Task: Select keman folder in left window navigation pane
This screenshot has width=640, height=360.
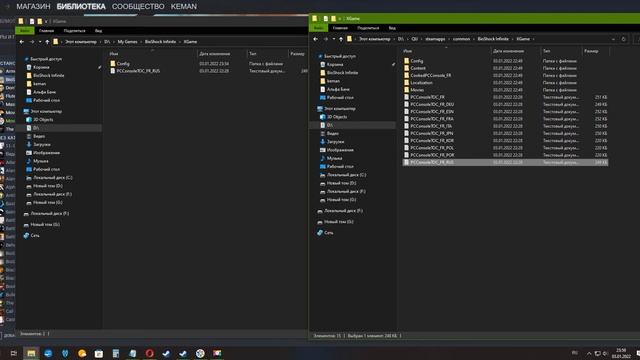Action: point(39,84)
